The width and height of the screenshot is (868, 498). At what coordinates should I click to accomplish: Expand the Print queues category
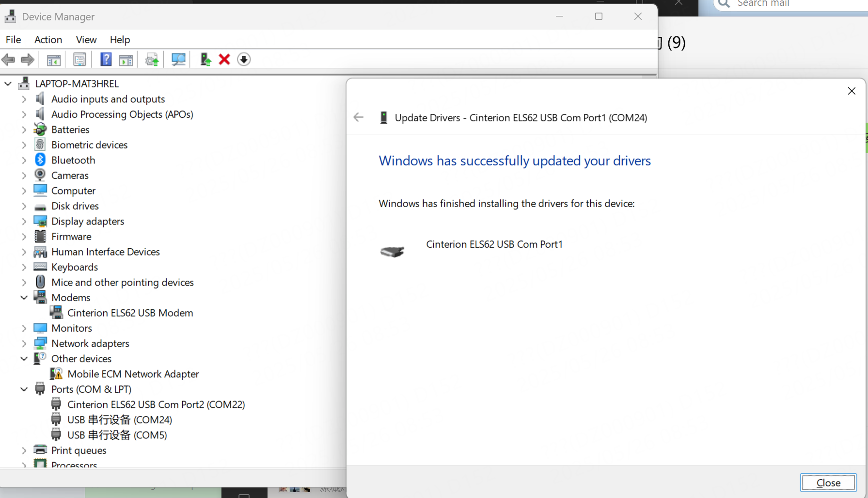click(24, 450)
